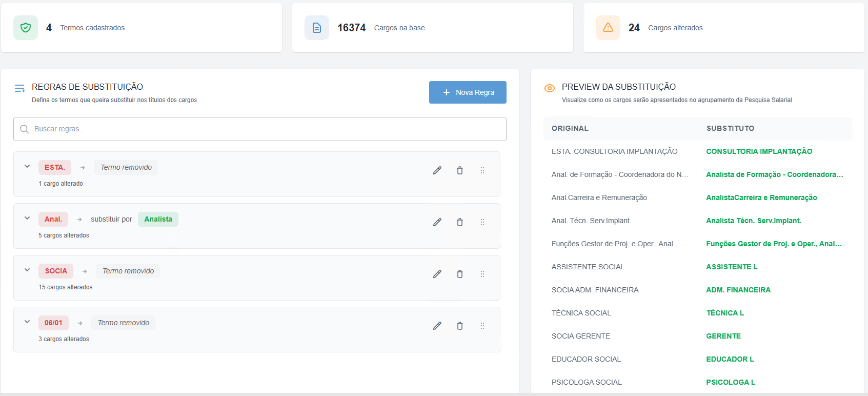Viewport: 868px width, 396px height.
Task: Select original cell SOCIA GERENTE
Action: tap(581, 336)
